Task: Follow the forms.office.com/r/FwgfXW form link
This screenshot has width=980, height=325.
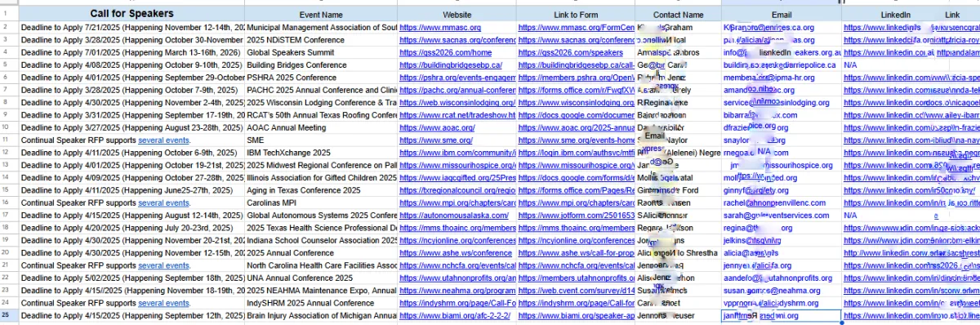Action: coord(577,90)
